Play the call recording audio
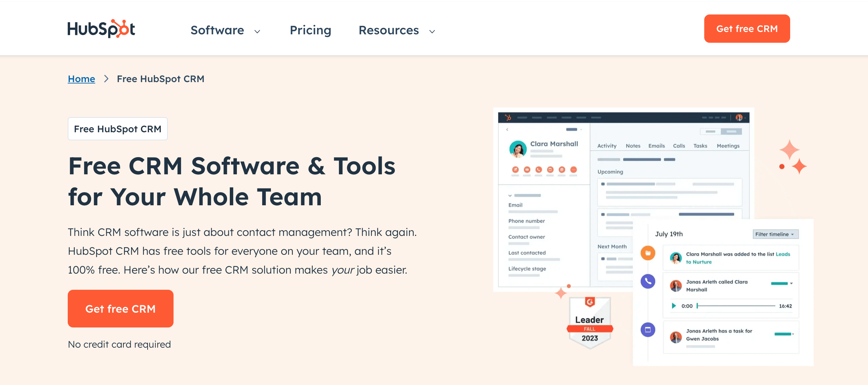Screen dimensions: 868x385 click(674, 306)
